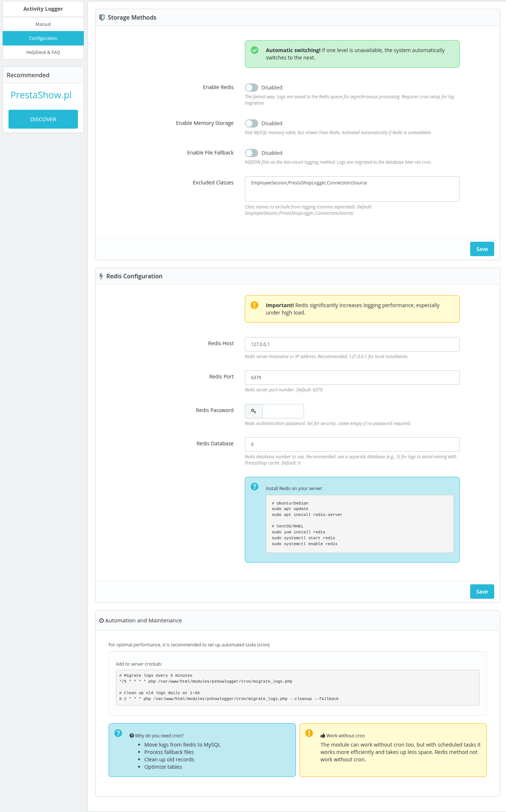The height and width of the screenshot is (812, 506).
Task: Click the question icon beside Why do you need cron
Action: [x=132, y=735]
